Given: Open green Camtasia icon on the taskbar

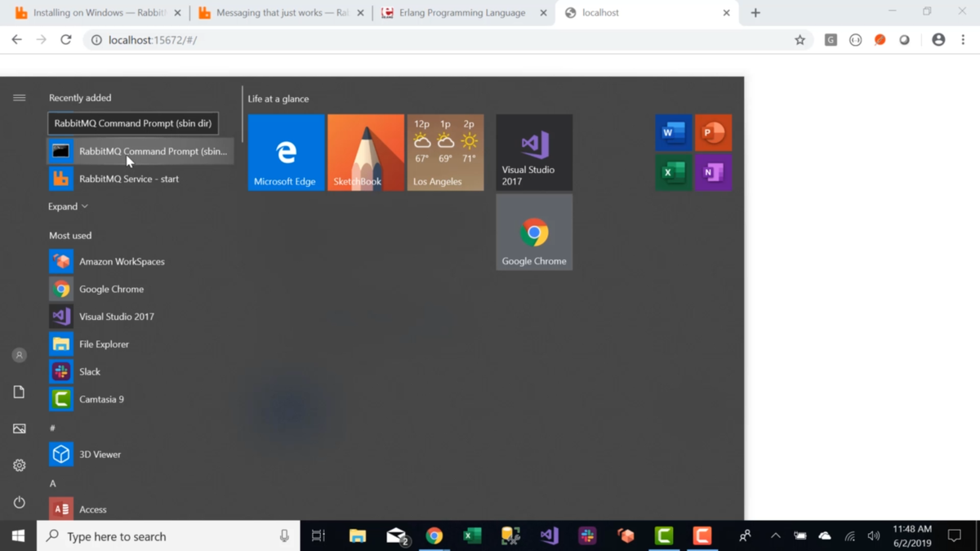Looking at the screenshot, I should pyautogui.click(x=664, y=536).
